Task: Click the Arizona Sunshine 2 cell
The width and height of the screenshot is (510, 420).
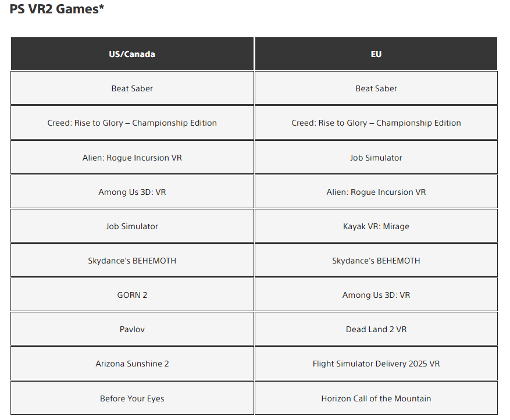Action: [x=132, y=364]
